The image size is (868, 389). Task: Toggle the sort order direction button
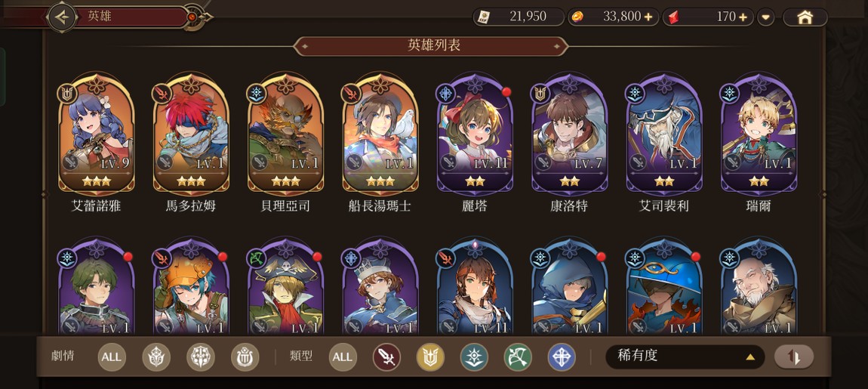(x=794, y=357)
